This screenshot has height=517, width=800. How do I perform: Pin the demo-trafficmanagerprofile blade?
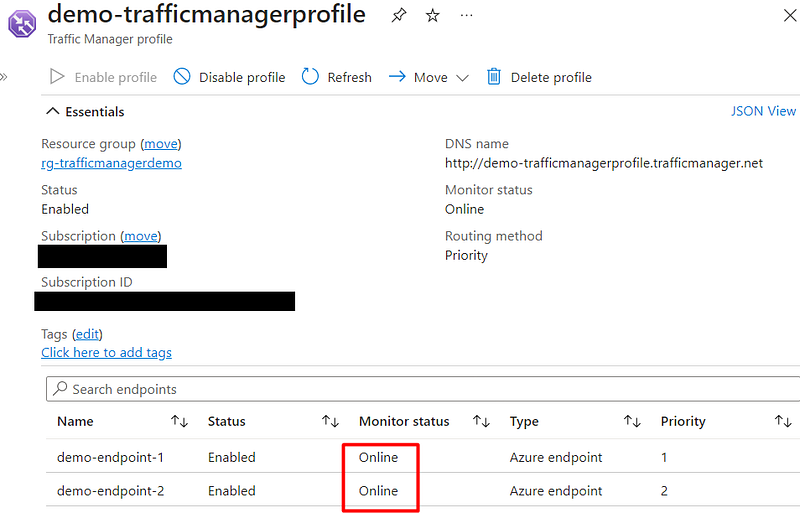[x=399, y=15]
